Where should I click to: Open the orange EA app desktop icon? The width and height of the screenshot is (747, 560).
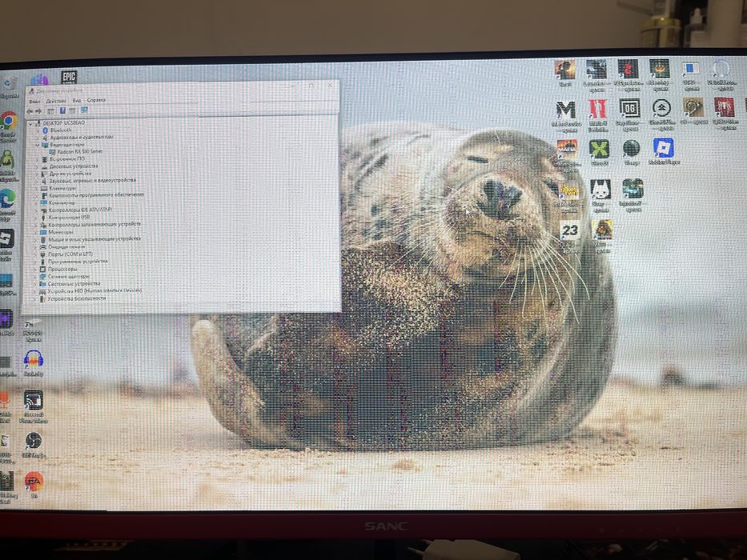[x=34, y=481]
